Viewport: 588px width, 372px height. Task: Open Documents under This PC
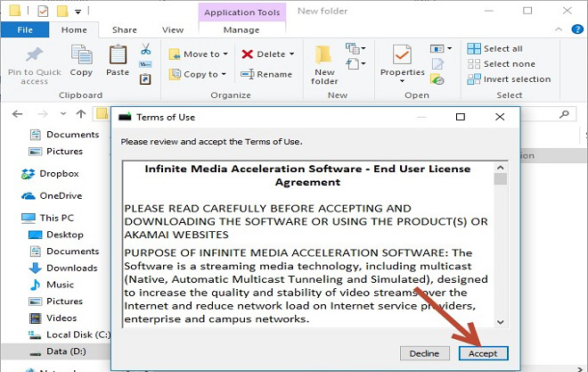pos(64,252)
